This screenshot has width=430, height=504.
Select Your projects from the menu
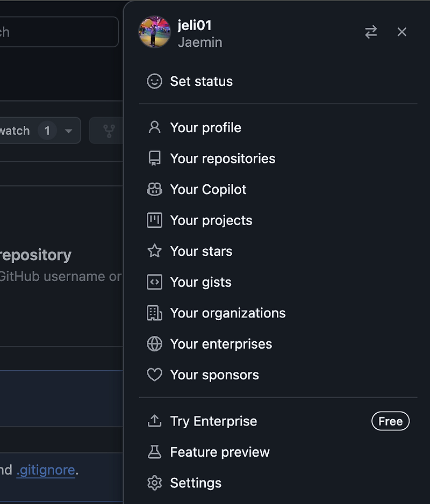(x=211, y=220)
